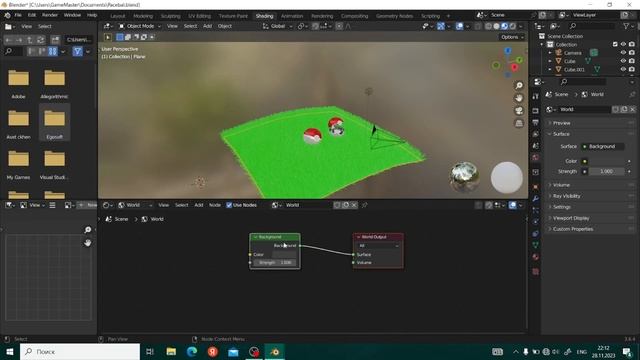Open the viewport Options dropdown

512,37
